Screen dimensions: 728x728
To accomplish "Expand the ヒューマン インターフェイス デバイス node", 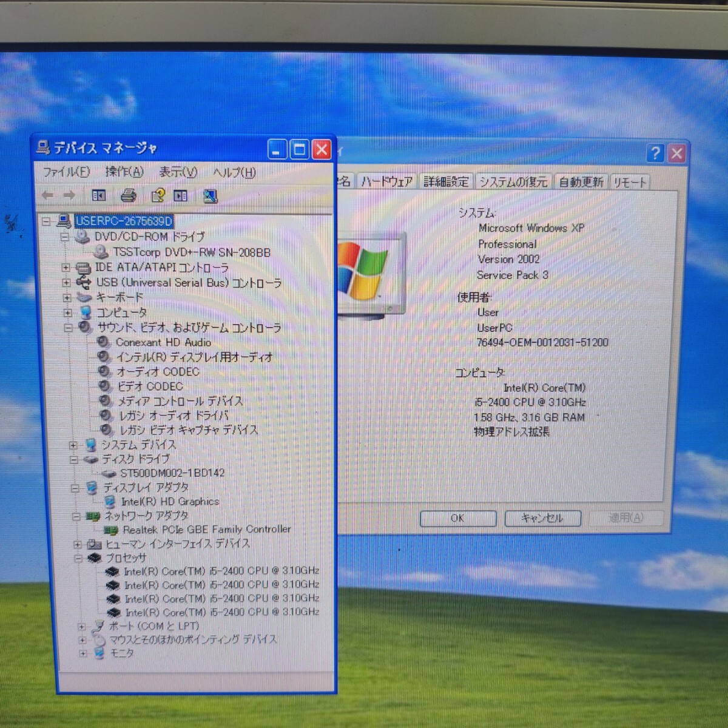I will pyautogui.click(x=77, y=544).
